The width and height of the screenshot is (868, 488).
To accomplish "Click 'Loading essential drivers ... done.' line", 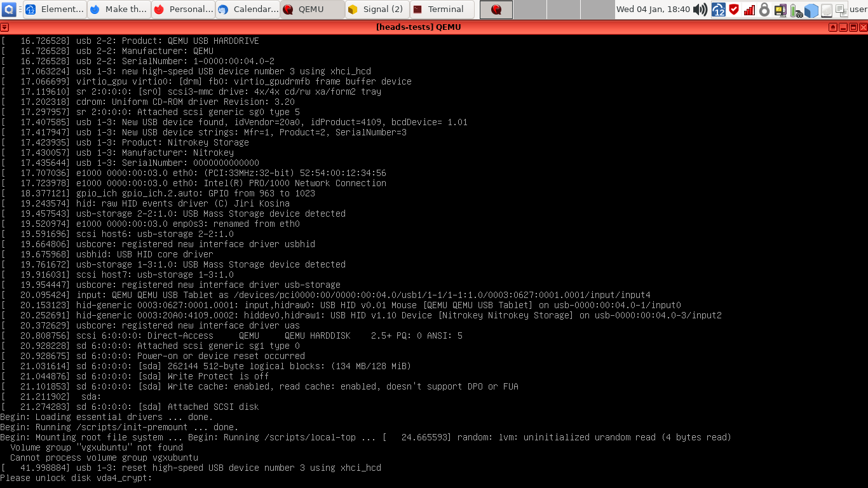I will tap(107, 417).
